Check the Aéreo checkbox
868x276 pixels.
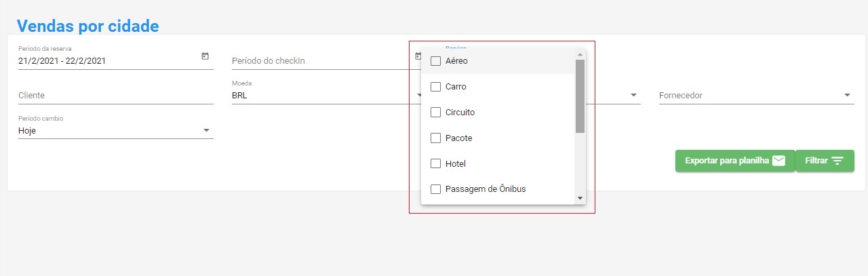[436, 61]
